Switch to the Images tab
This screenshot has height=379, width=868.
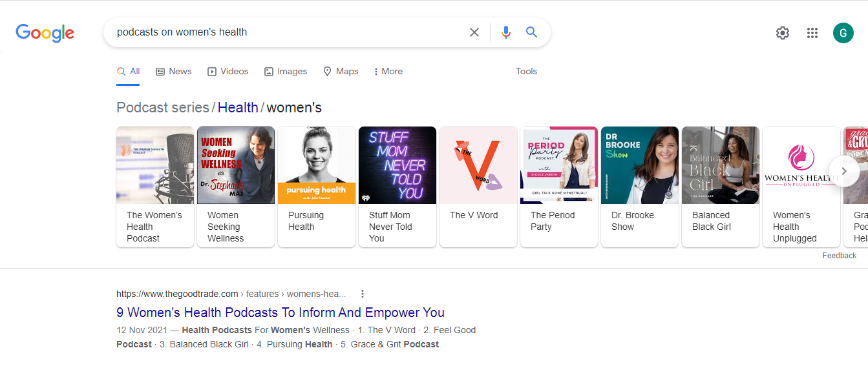point(286,72)
